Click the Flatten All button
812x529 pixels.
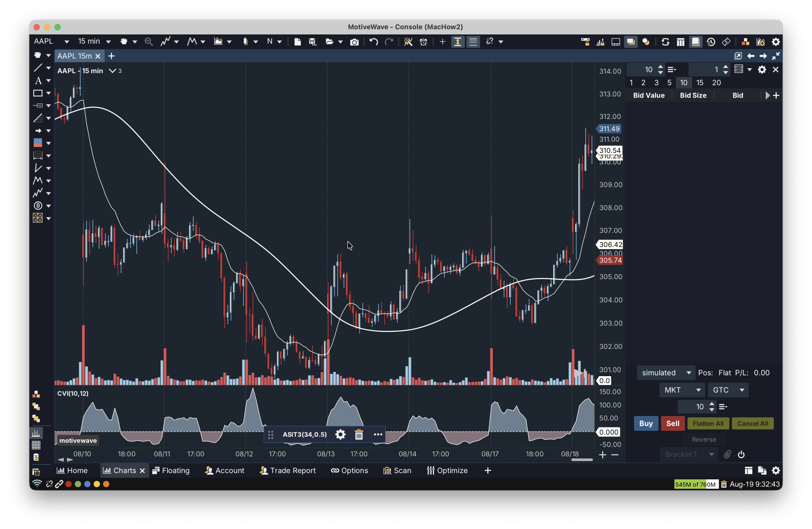click(708, 423)
